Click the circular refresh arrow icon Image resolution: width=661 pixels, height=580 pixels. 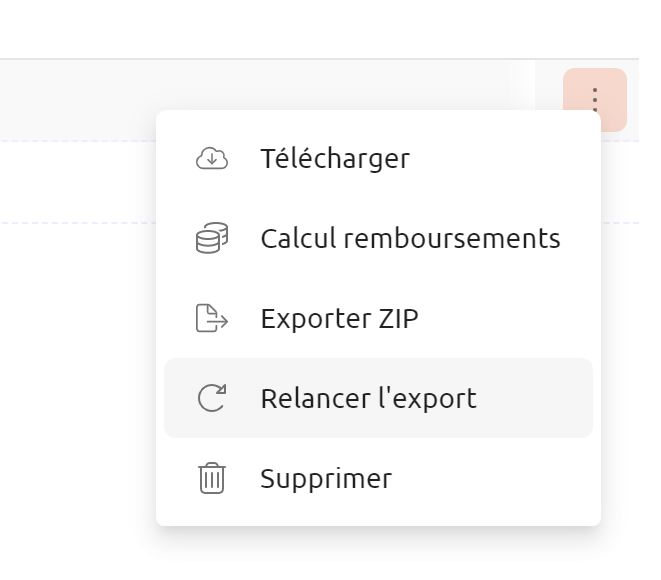[x=212, y=397]
